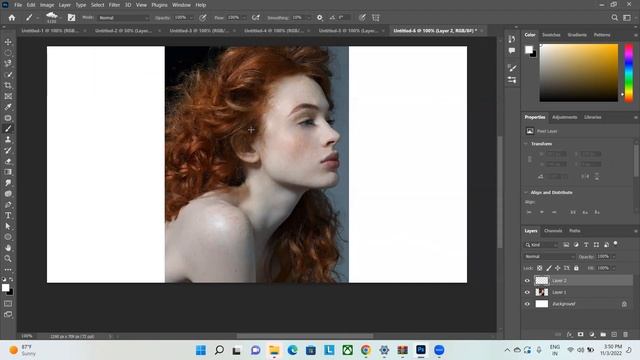
Task: Select the Type tool
Action: (8, 215)
